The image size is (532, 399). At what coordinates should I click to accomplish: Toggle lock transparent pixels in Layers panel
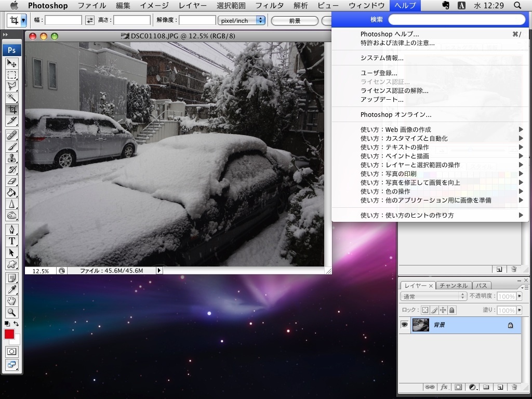424,310
